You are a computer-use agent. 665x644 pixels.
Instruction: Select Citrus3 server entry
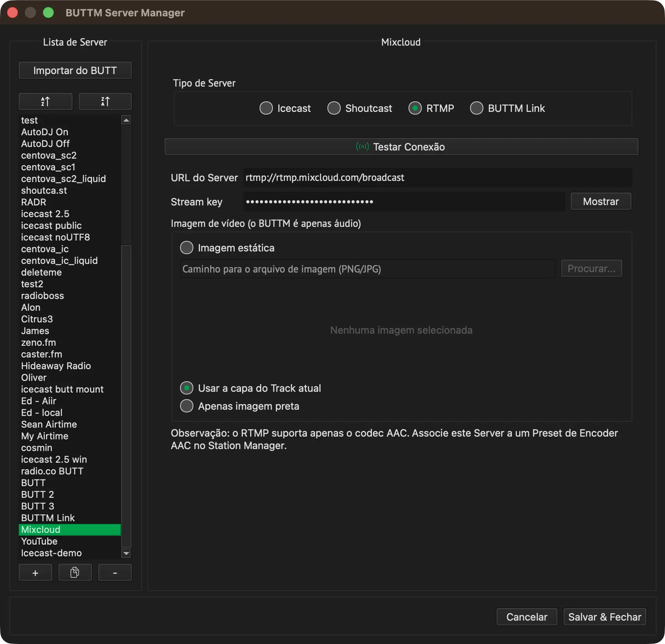click(x=70, y=319)
